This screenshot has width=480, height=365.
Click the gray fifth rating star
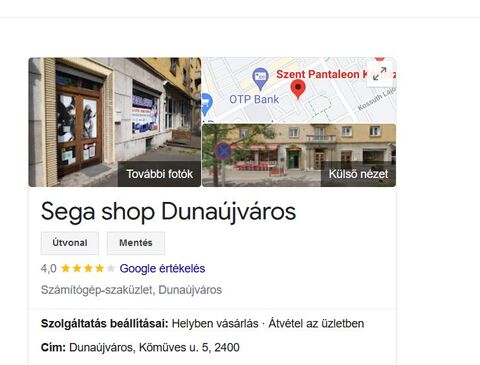(x=111, y=268)
